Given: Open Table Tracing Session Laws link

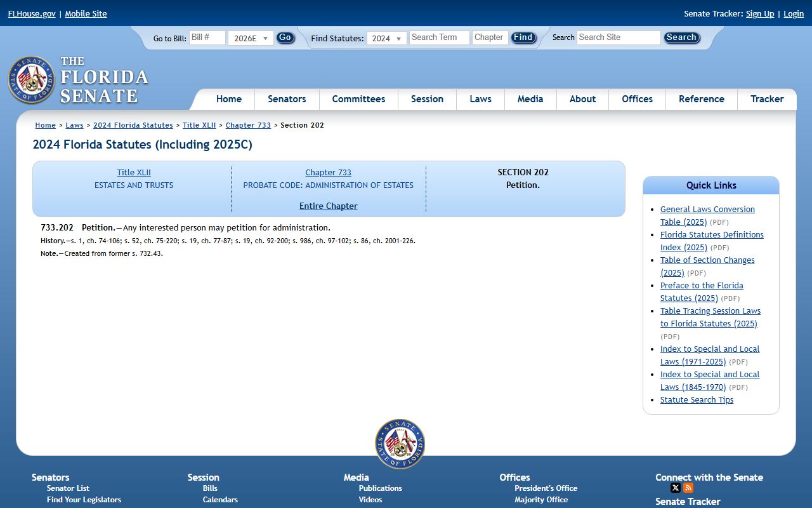Looking at the screenshot, I should point(710,317).
